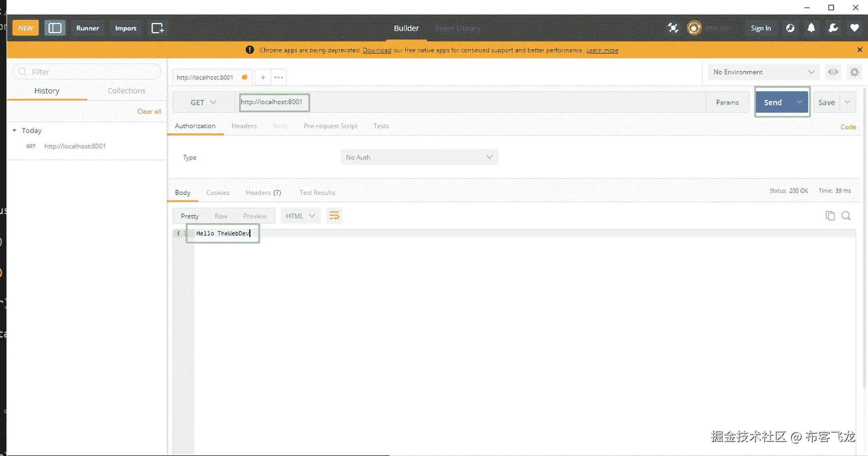Click the Params button

[727, 102]
